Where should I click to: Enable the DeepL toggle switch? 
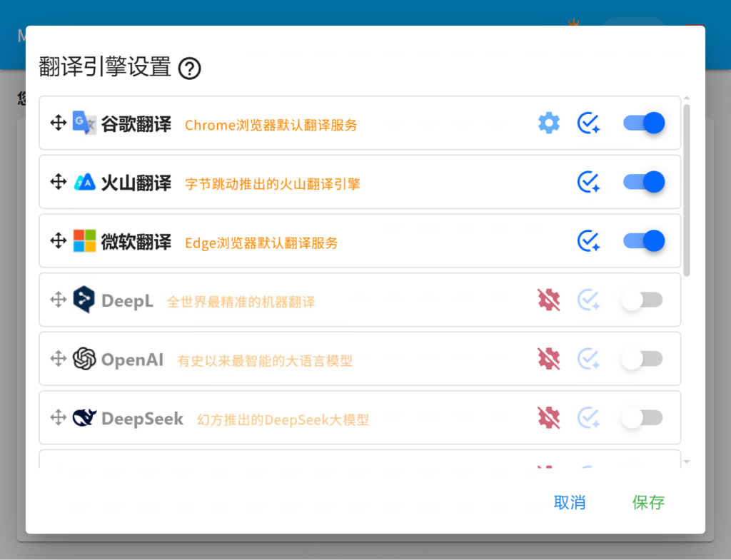[x=642, y=300]
